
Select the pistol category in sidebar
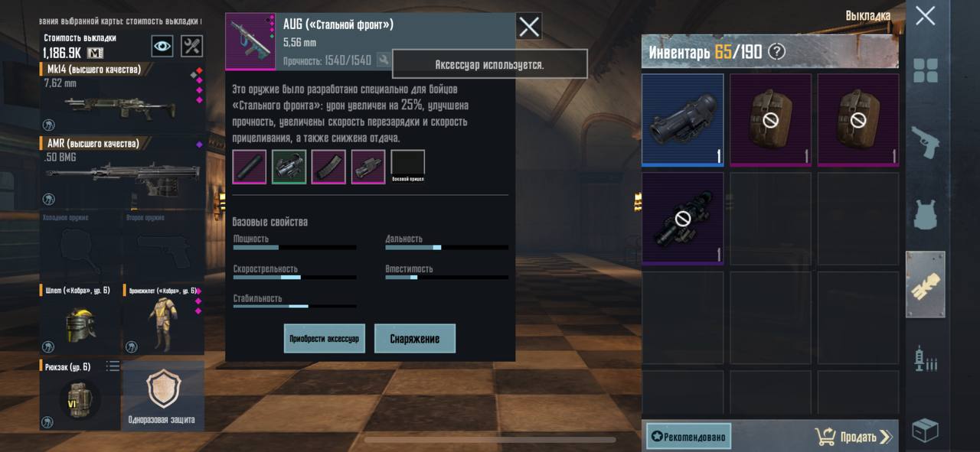point(925,142)
